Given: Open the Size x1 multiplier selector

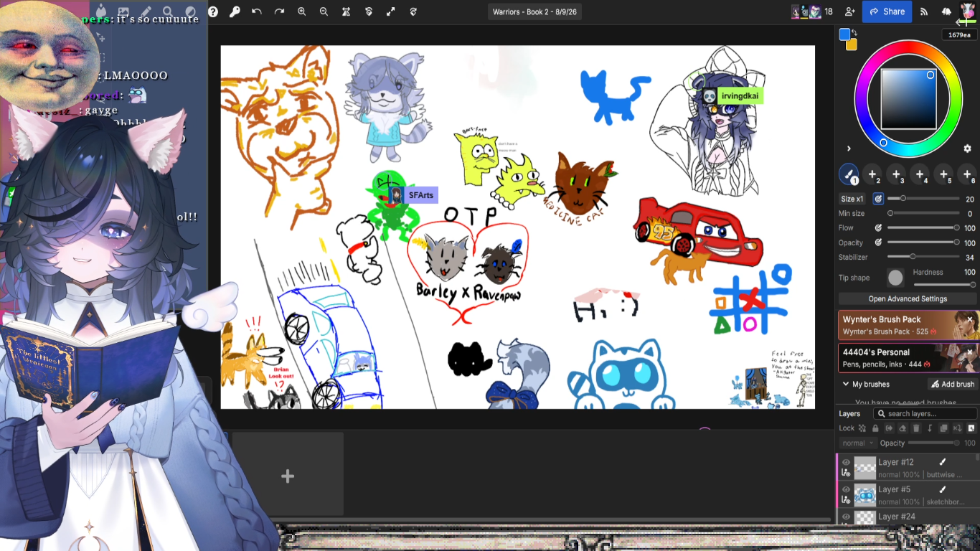Looking at the screenshot, I should 852,199.
